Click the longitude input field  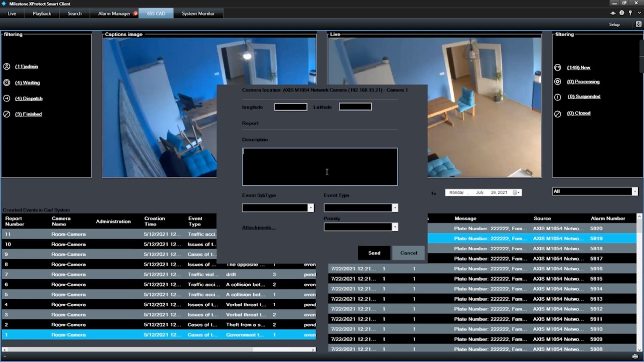[x=290, y=107]
